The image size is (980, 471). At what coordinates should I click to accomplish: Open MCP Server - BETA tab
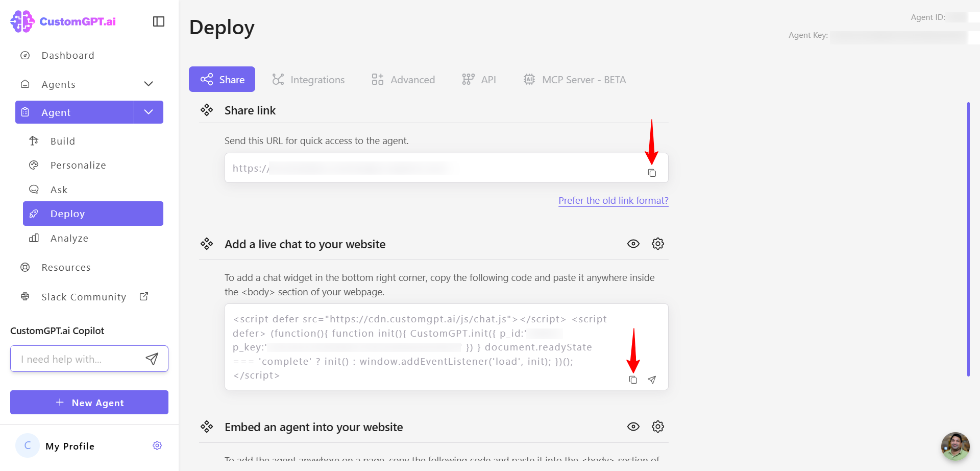click(x=575, y=80)
